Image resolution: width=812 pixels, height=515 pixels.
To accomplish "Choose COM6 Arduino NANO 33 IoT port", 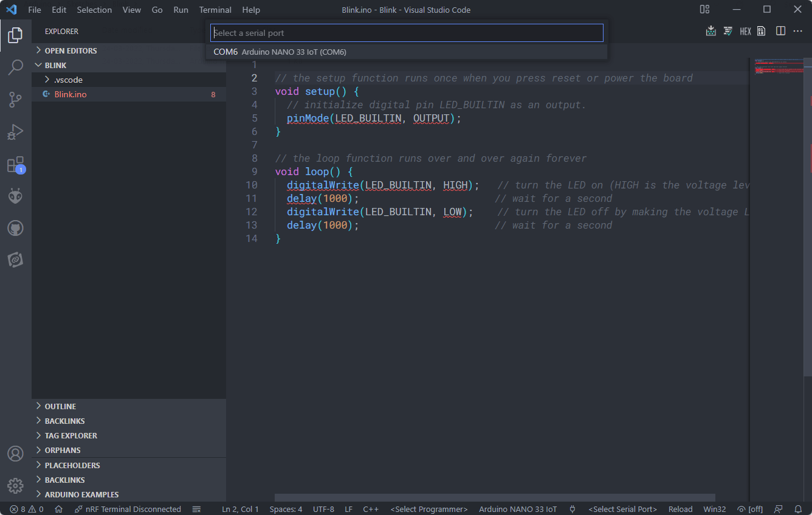I will click(x=407, y=52).
